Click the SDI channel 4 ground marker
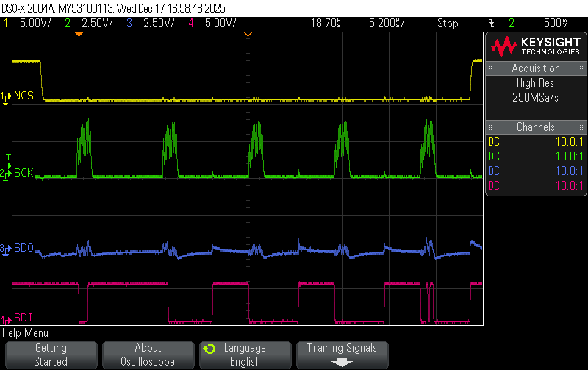This screenshot has width=588, height=370. (x=6, y=320)
